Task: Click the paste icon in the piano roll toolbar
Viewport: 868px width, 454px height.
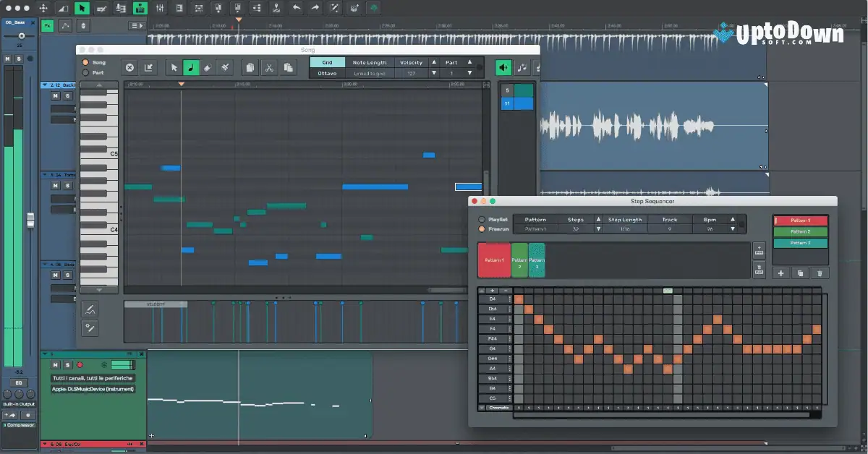Action: tap(287, 67)
